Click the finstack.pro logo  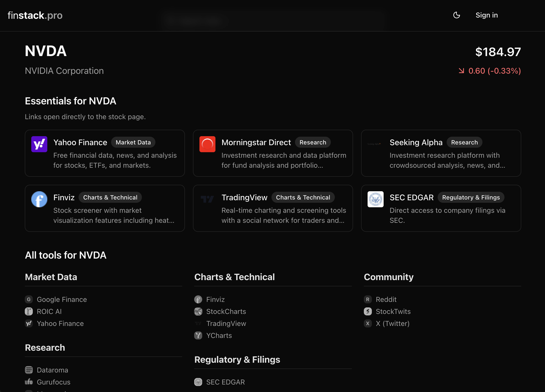[x=35, y=15]
